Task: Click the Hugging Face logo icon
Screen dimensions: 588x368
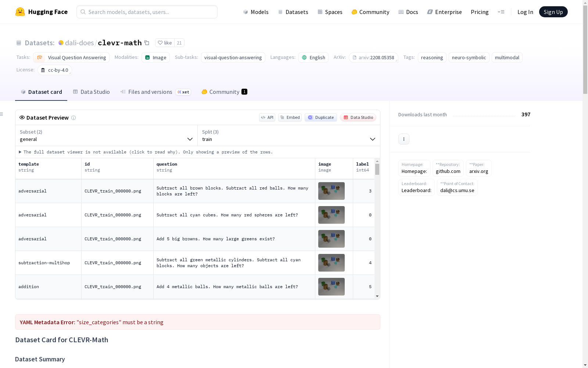Action: (x=20, y=12)
